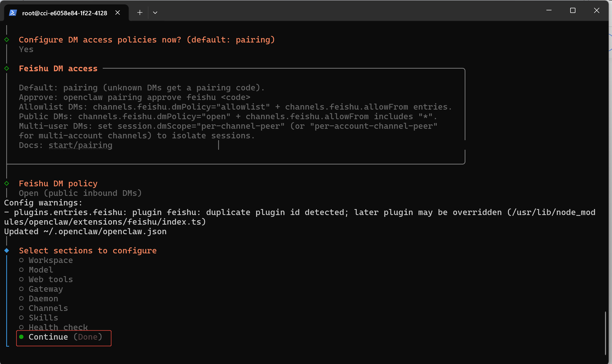
Task: Click the 'Allowlist DMs:' description line
Action: [235, 107]
